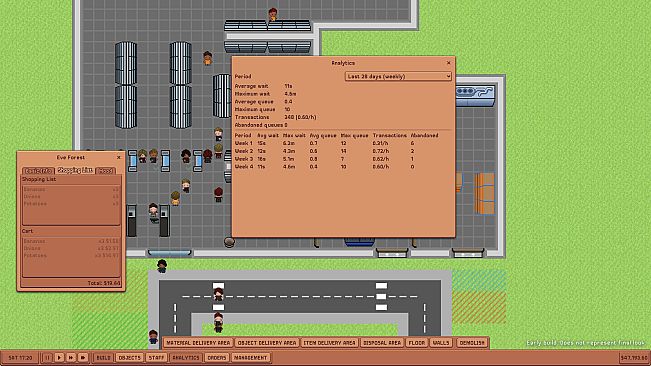
Task: Select the Disposal Area build option
Action: coord(382,343)
